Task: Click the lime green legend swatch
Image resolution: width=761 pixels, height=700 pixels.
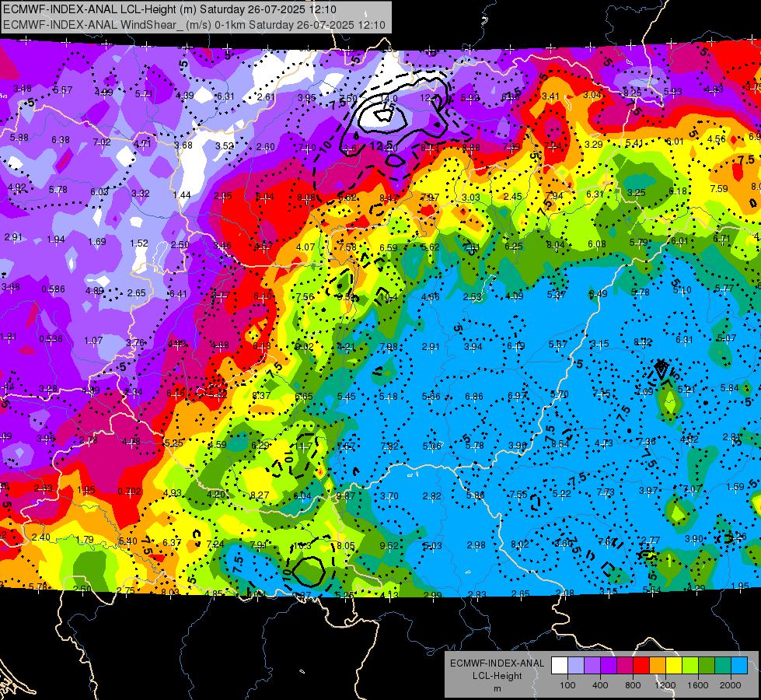Action: [x=690, y=666]
